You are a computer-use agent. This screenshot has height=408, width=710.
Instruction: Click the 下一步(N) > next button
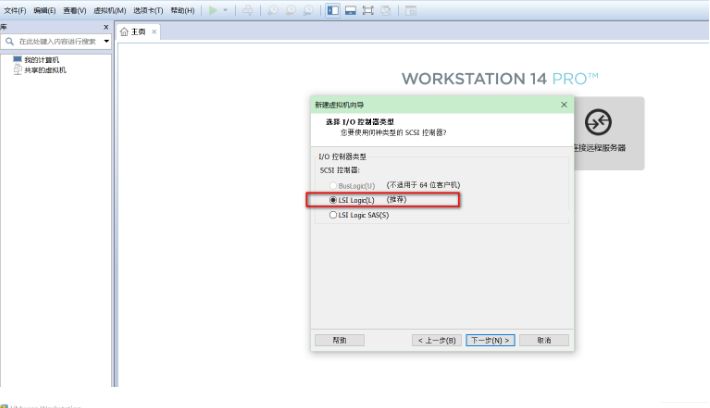[x=490, y=340]
